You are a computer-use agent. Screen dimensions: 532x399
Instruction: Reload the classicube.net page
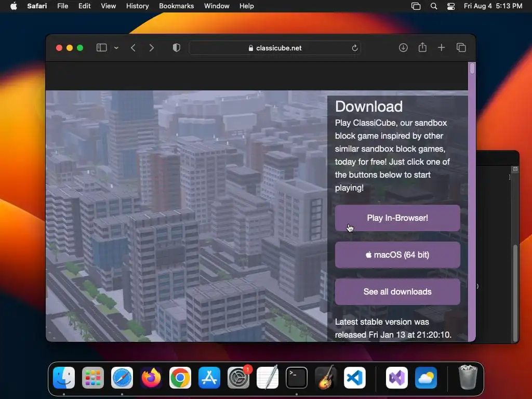[x=354, y=48]
